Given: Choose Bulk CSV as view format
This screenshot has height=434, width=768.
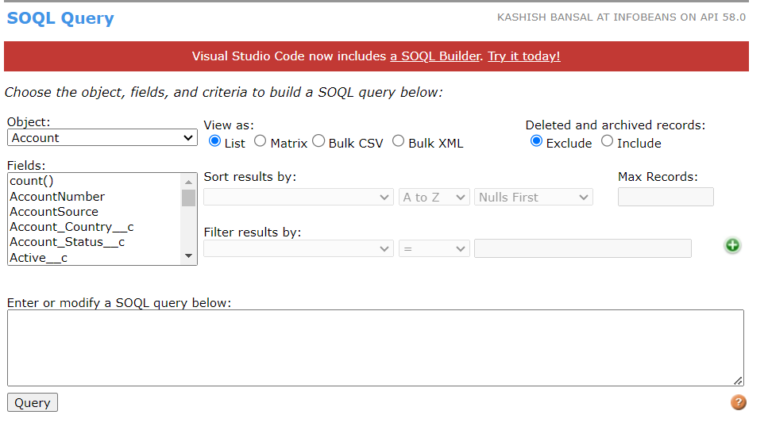Looking at the screenshot, I should click(319, 142).
